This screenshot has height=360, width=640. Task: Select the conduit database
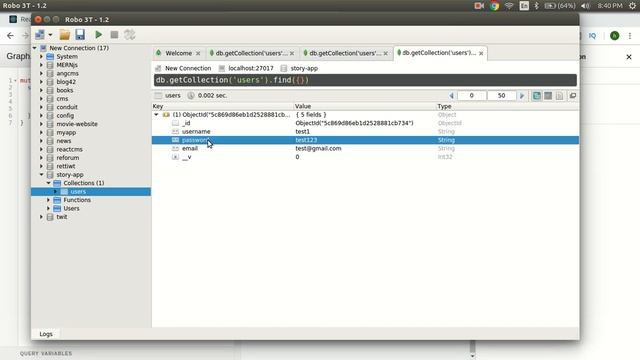(67, 107)
